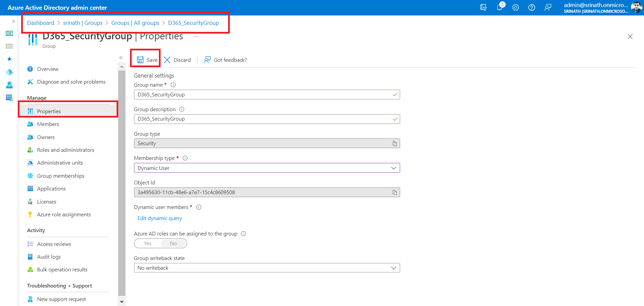Open the Cloud Shell directory filter icon

(x=483, y=7)
